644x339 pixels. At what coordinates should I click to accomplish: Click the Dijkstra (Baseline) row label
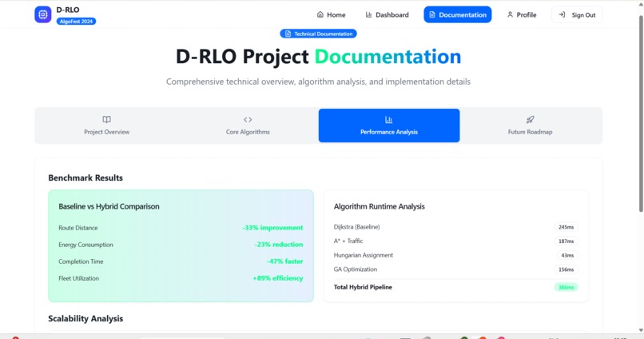click(x=356, y=227)
